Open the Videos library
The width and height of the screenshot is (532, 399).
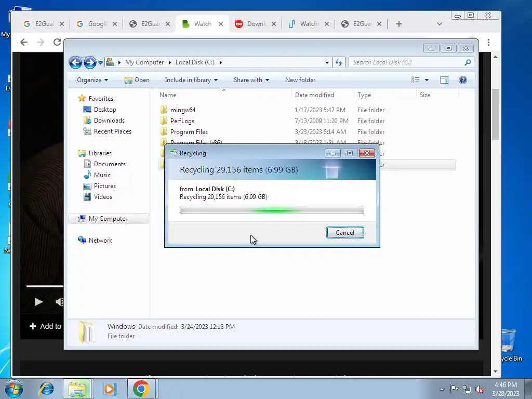tap(103, 196)
